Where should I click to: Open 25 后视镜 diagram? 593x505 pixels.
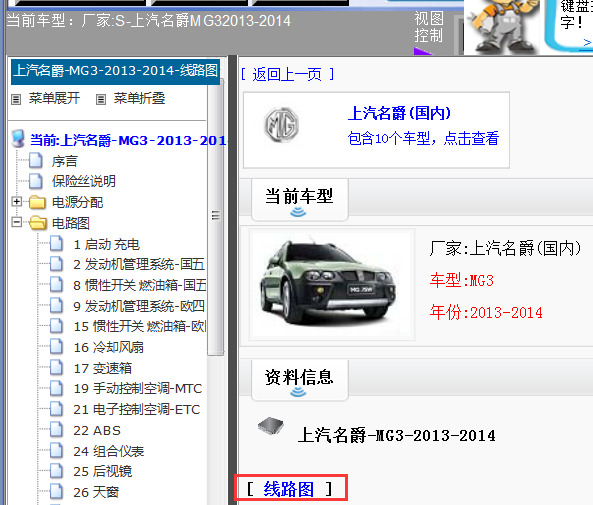(102, 471)
